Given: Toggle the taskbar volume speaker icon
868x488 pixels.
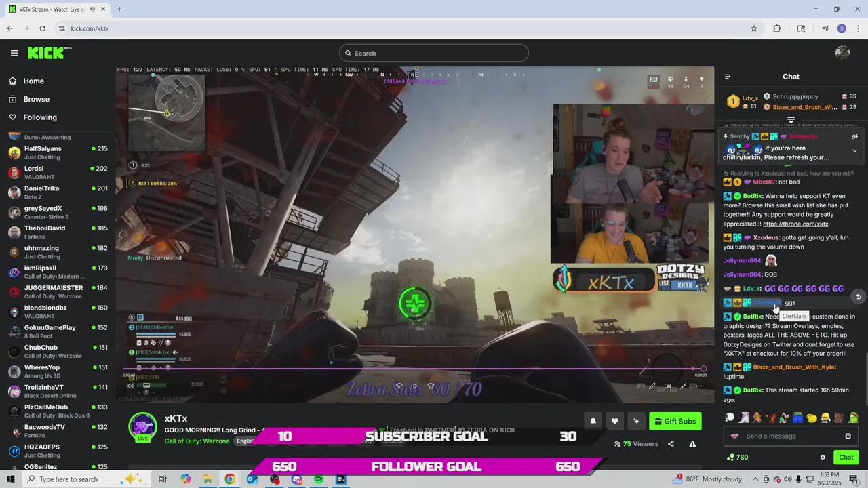Looking at the screenshot, I should [x=787, y=479].
